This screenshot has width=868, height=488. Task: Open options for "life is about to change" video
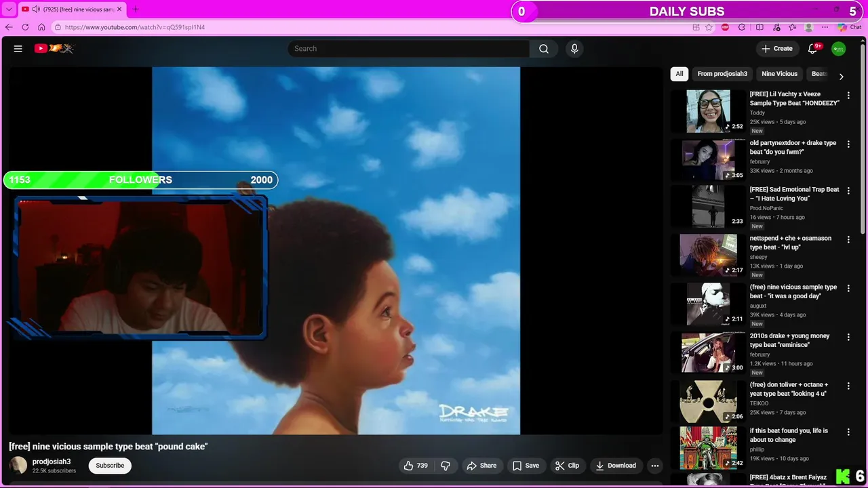[848, 432]
